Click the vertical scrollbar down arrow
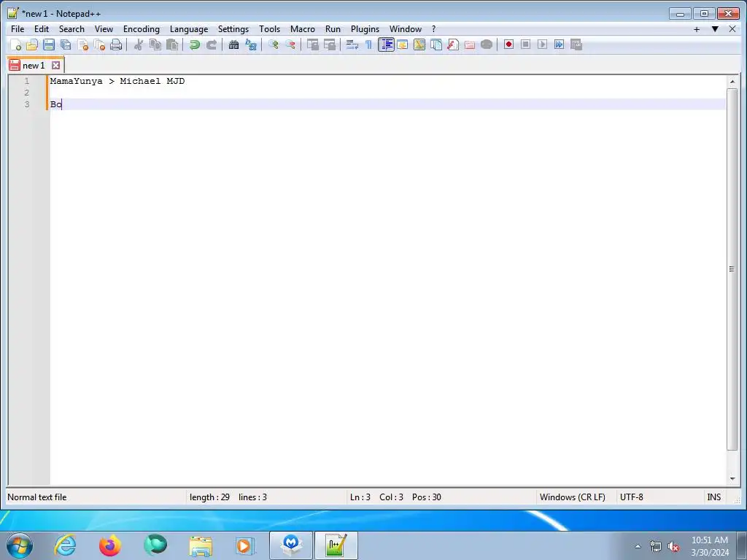This screenshot has height=560, width=747. (732, 478)
